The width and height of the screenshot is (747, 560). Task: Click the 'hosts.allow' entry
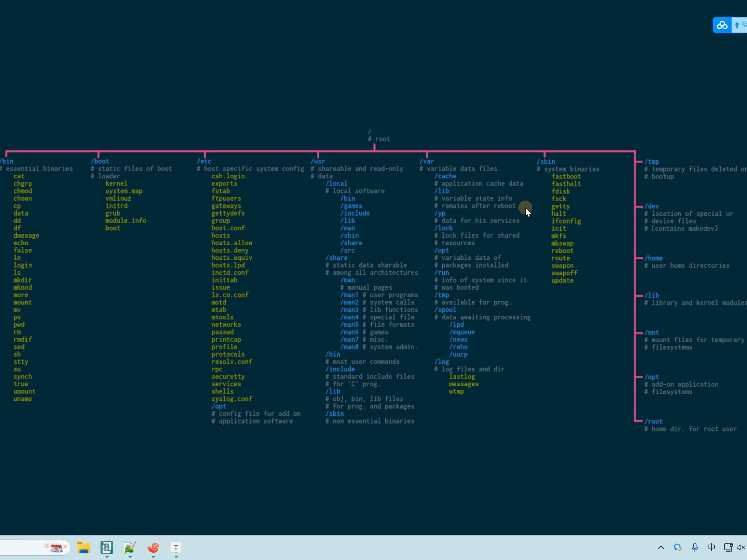[232, 243]
